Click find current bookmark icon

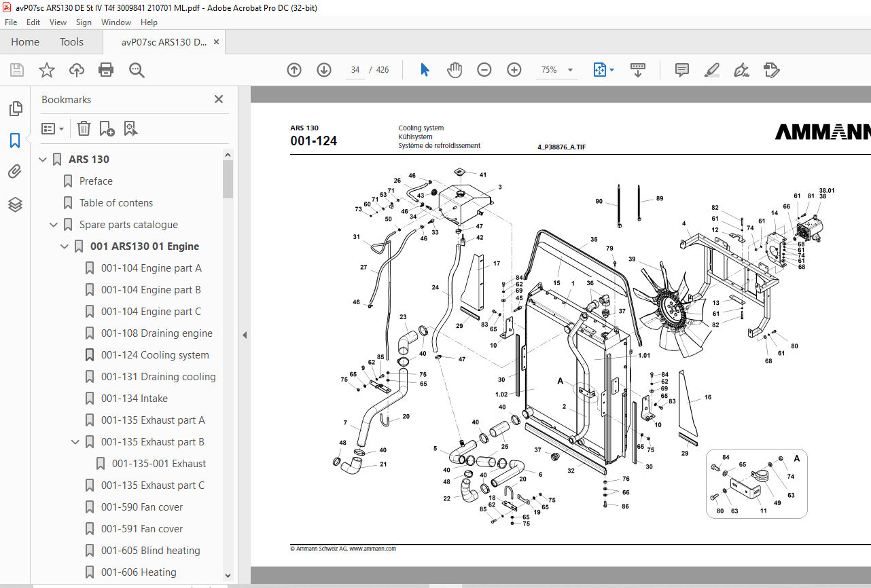(x=130, y=128)
